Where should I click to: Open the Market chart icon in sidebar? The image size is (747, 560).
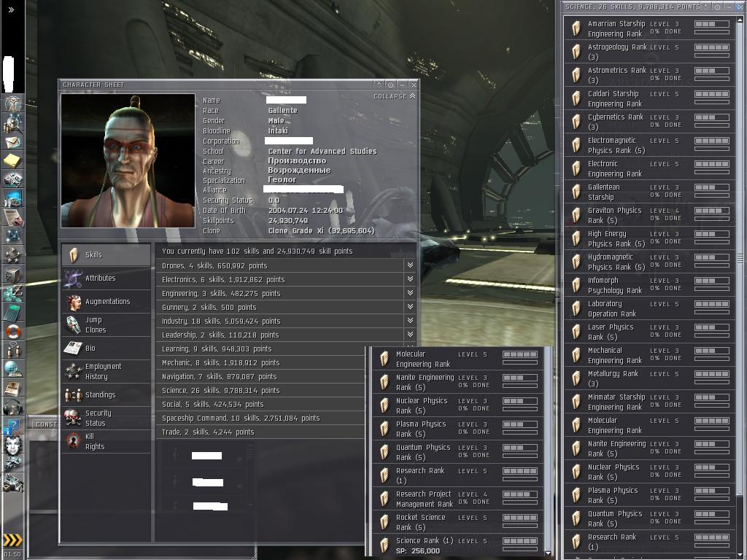(13, 198)
